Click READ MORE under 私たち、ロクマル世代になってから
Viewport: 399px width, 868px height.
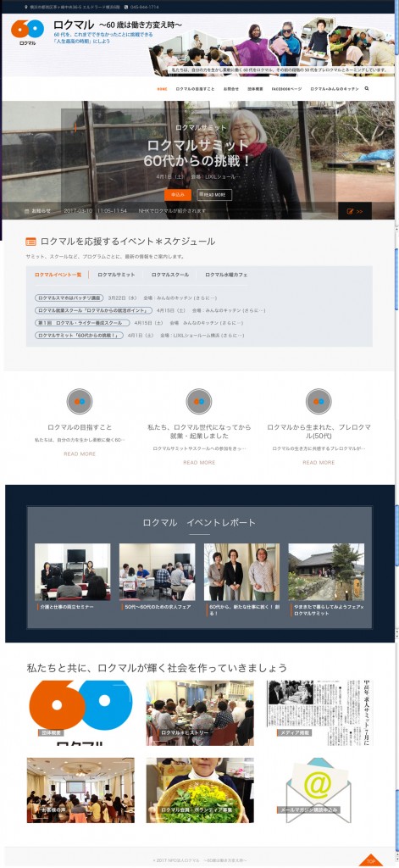(199, 462)
